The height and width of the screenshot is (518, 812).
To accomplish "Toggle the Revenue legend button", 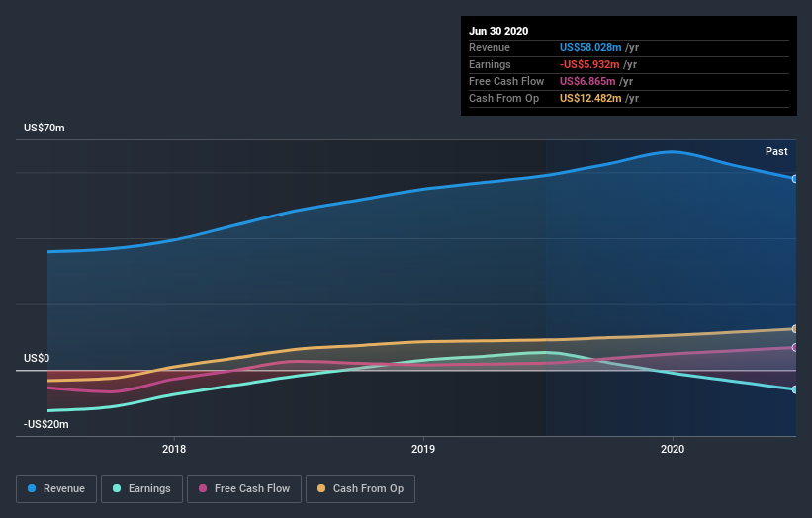I will pyautogui.click(x=56, y=489).
